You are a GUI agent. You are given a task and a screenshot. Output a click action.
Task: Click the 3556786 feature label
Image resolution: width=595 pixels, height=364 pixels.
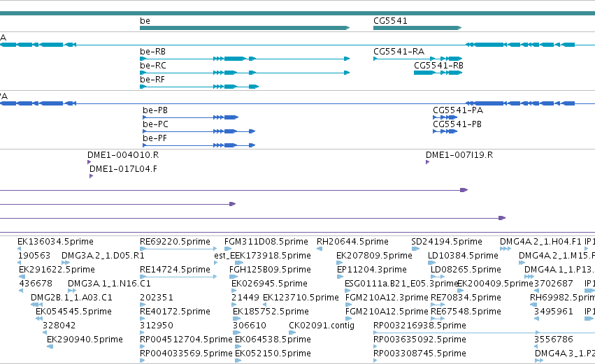pos(554,340)
